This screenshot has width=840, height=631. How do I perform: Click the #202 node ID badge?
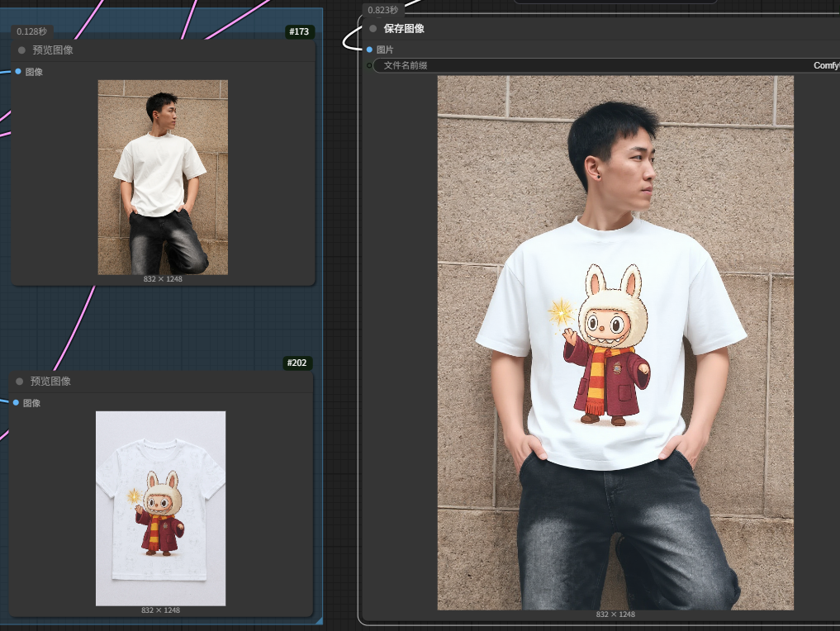(x=297, y=363)
